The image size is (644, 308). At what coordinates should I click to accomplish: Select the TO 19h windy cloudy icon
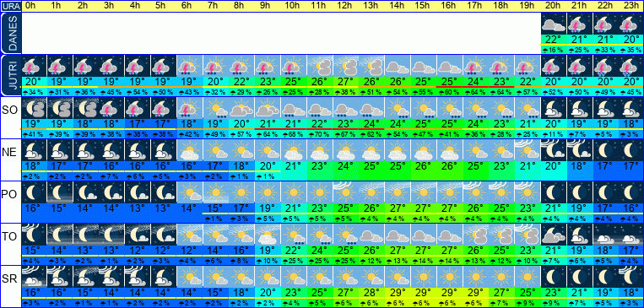click(528, 235)
